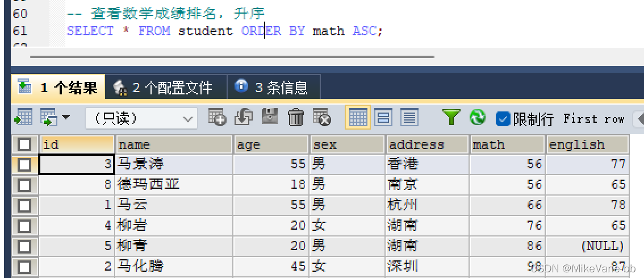Click the delete selected rows trash icon

click(x=296, y=118)
